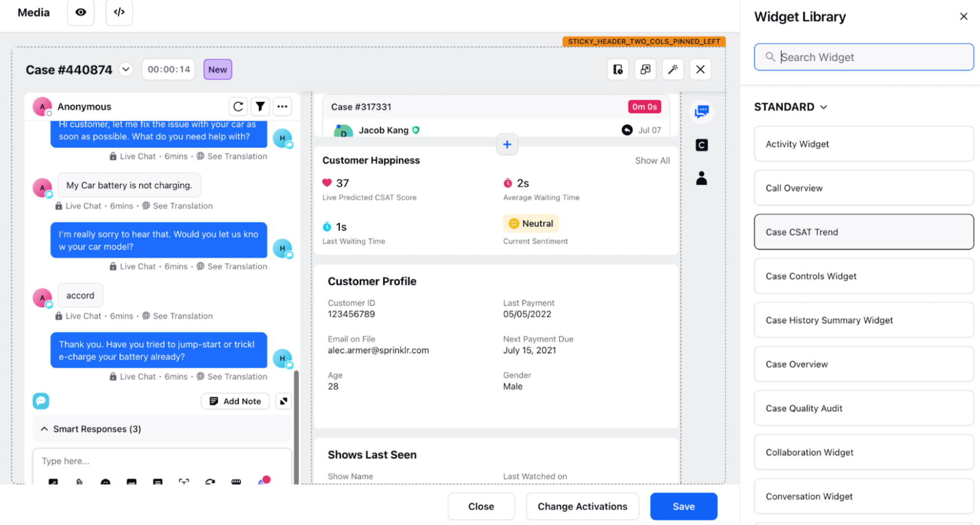
Task: Click the paperclip attachment icon
Action: (79, 482)
